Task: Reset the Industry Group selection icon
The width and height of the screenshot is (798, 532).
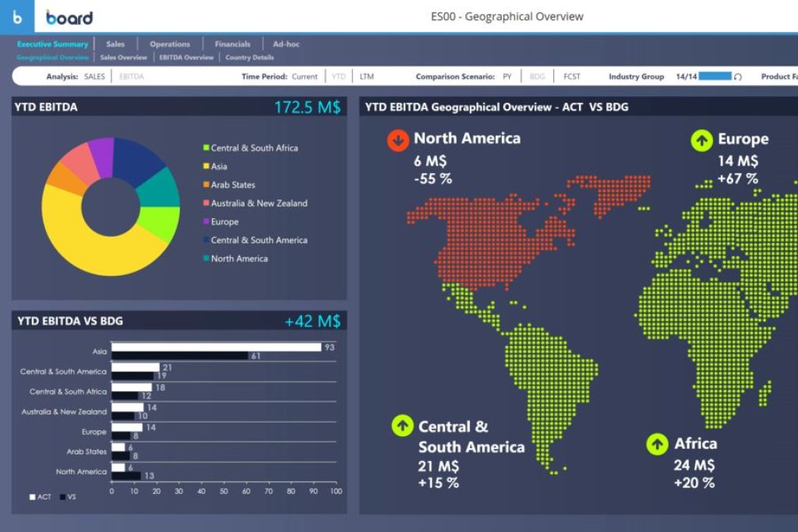Action: coord(738,77)
